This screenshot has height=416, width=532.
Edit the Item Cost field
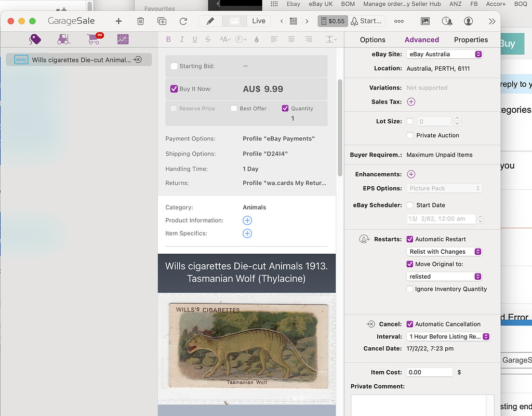click(x=430, y=372)
